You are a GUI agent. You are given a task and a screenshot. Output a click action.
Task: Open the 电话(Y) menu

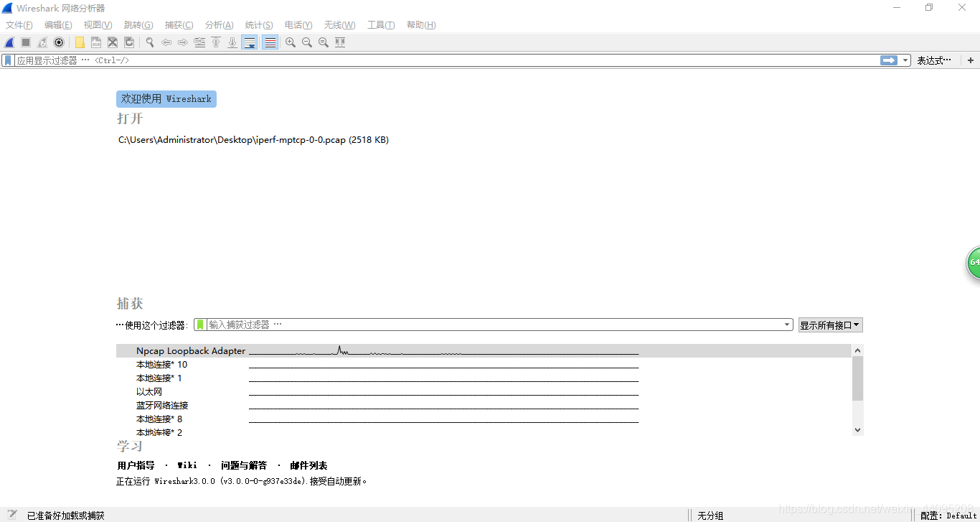click(x=298, y=25)
